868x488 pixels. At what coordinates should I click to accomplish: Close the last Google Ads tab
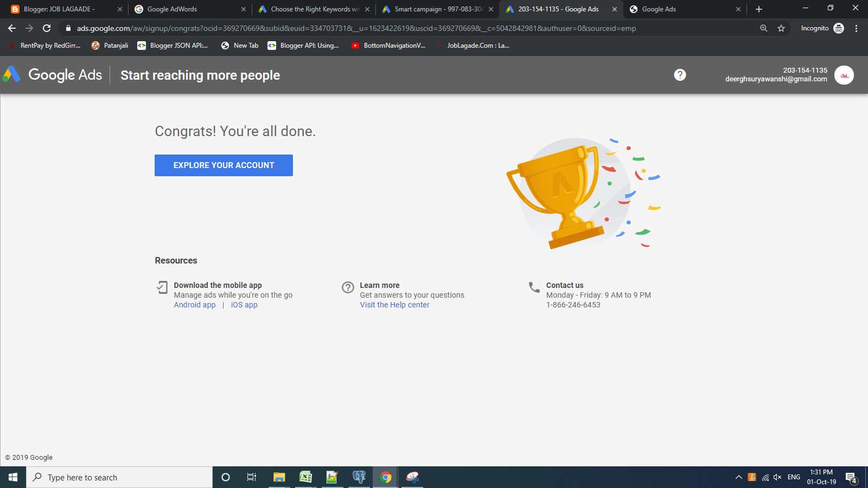click(x=738, y=9)
